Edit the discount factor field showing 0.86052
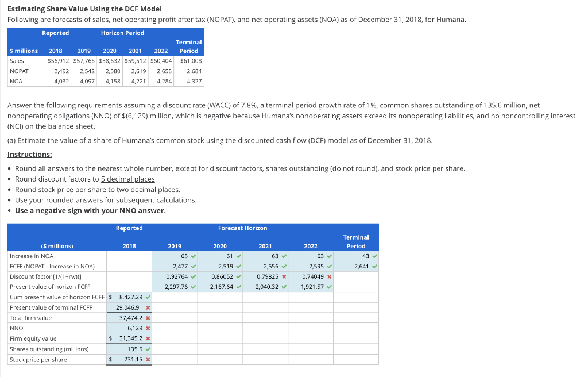 coord(220,277)
